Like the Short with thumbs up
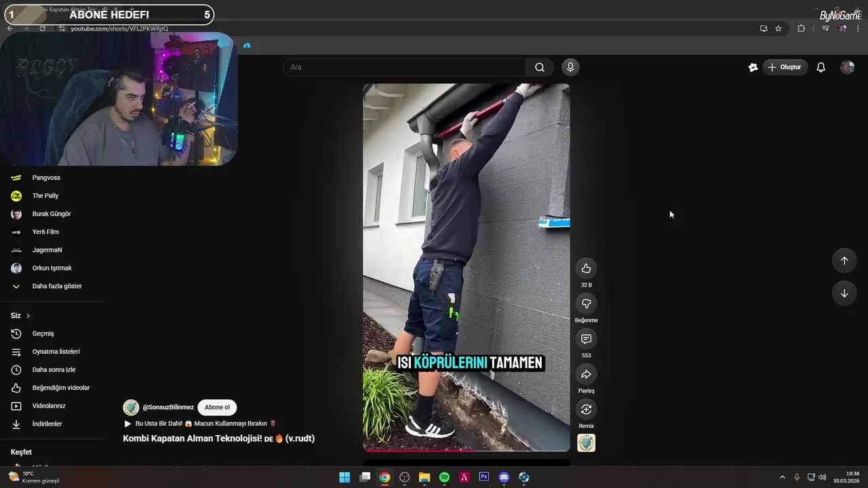Screen dimensions: 868x488 [586, 268]
